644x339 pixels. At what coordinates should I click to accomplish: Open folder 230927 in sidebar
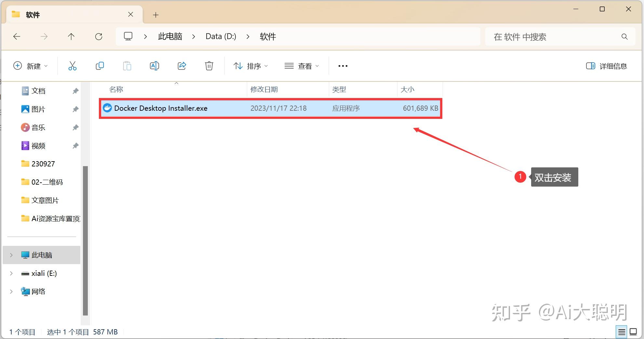tap(43, 164)
